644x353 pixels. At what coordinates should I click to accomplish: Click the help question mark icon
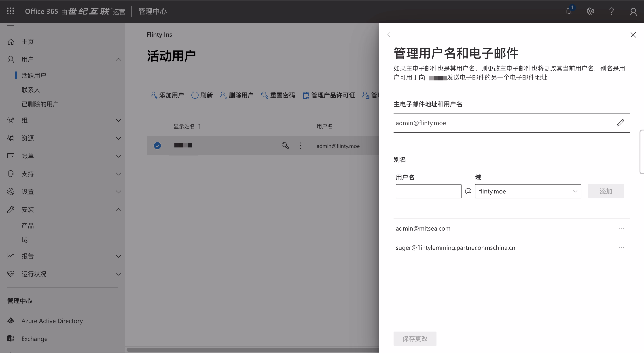(612, 11)
